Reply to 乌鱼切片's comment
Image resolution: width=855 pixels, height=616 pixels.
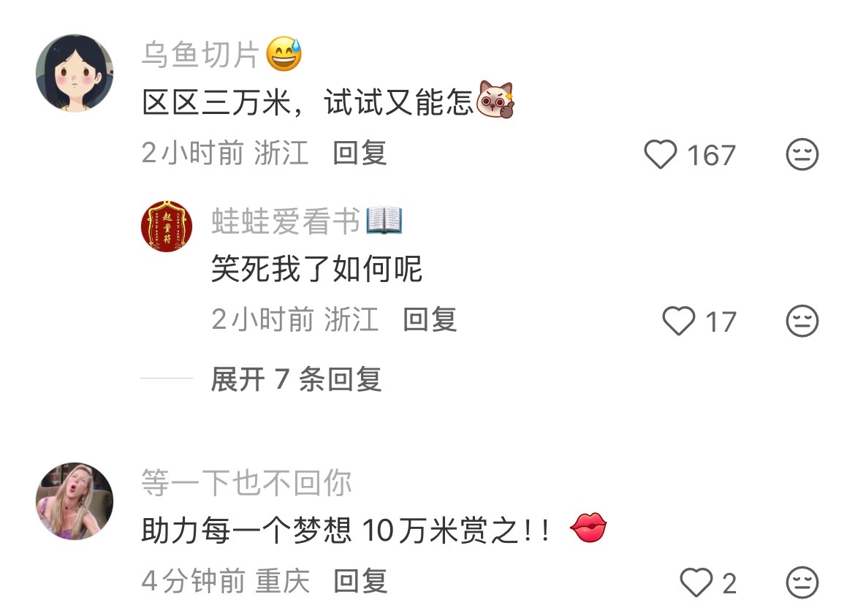(x=360, y=153)
